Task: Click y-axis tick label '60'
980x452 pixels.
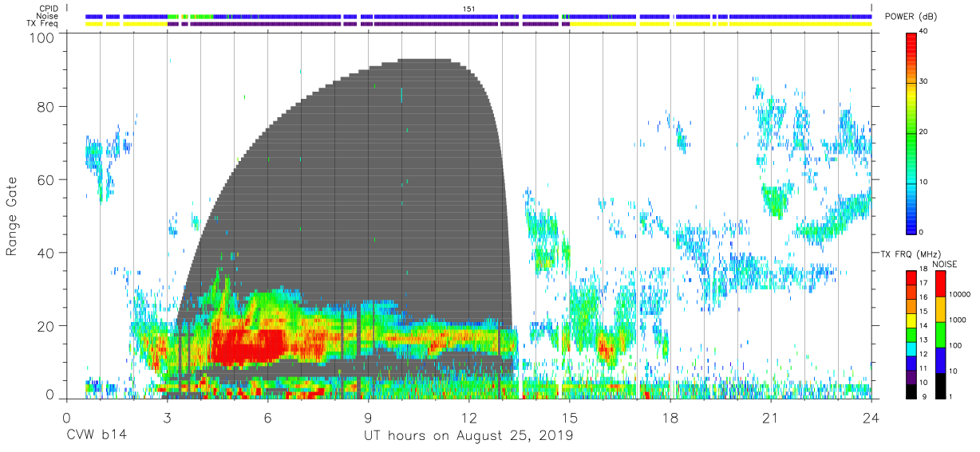Action: pyautogui.click(x=45, y=180)
